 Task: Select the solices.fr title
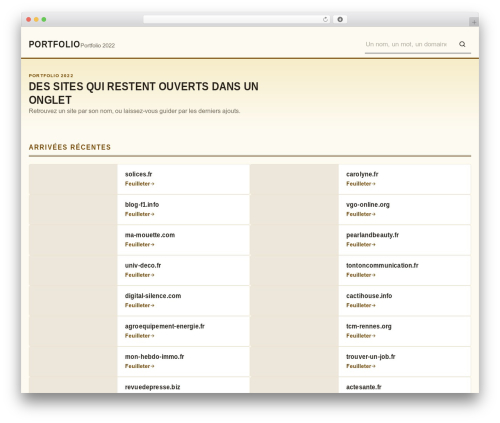[x=138, y=174]
